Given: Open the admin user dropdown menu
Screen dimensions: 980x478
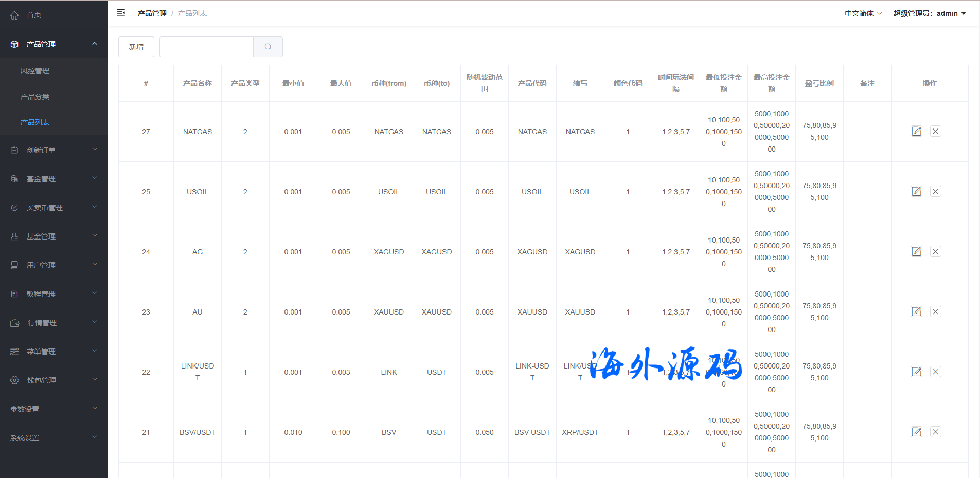Looking at the screenshot, I should click(929, 13).
